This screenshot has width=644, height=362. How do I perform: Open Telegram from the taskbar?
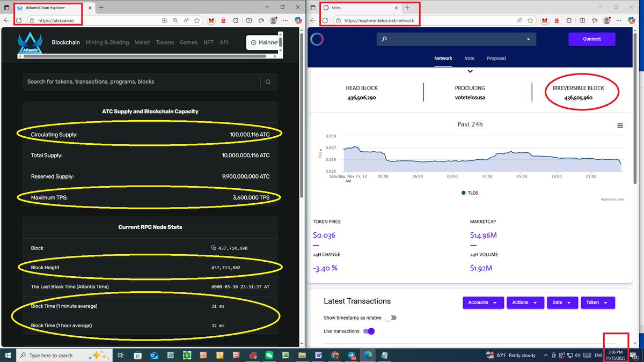(352, 355)
